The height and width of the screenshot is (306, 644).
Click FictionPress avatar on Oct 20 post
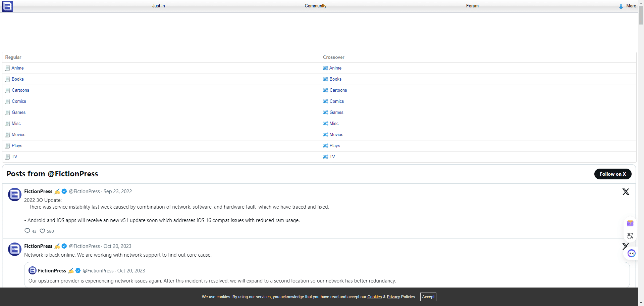pyautogui.click(x=15, y=249)
